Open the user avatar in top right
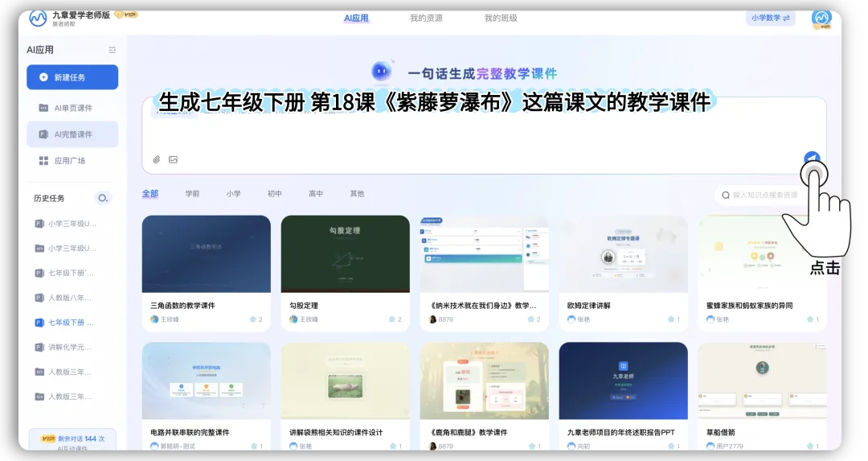 click(x=821, y=19)
